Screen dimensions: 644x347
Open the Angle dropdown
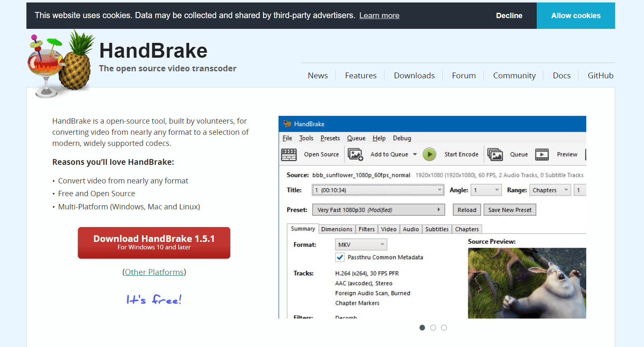486,190
